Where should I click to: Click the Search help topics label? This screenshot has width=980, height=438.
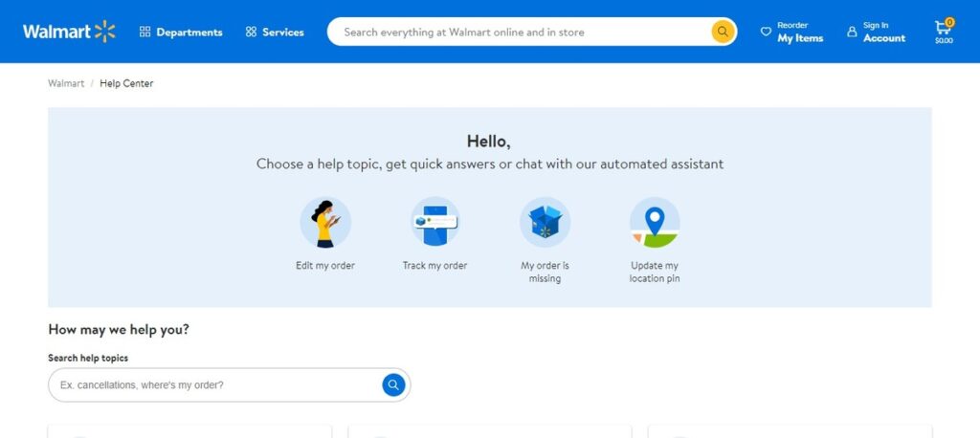click(88, 358)
